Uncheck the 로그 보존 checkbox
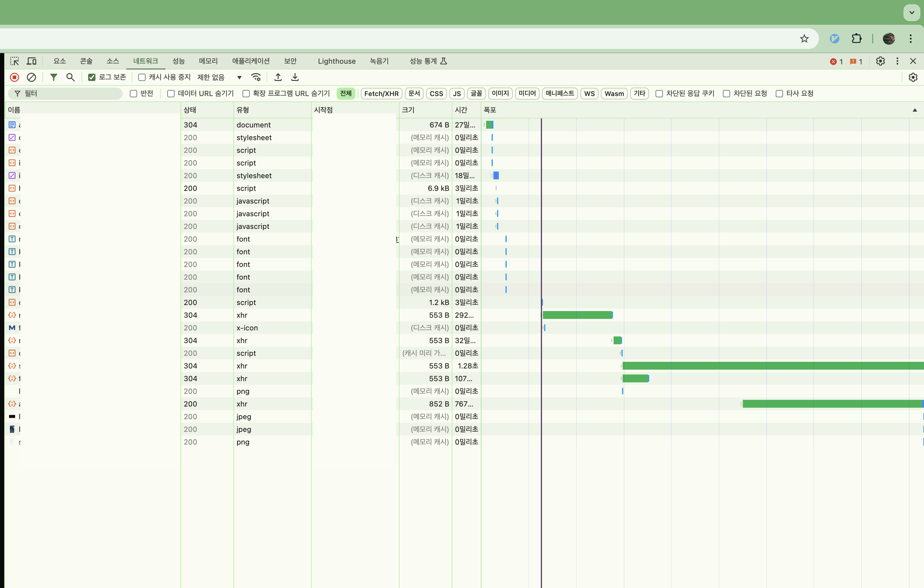 (x=92, y=77)
